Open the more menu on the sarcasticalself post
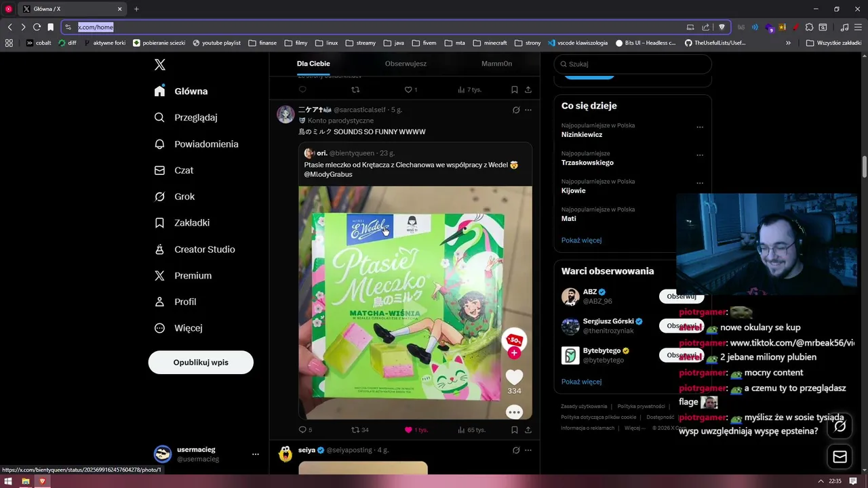Image resolution: width=868 pixels, height=488 pixels. (528, 110)
